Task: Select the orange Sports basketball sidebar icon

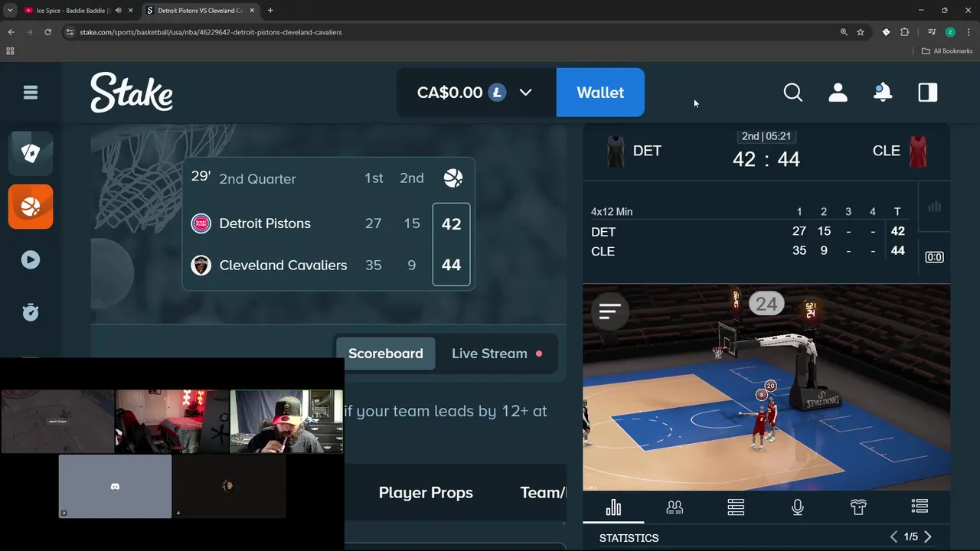Action: pyautogui.click(x=31, y=207)
